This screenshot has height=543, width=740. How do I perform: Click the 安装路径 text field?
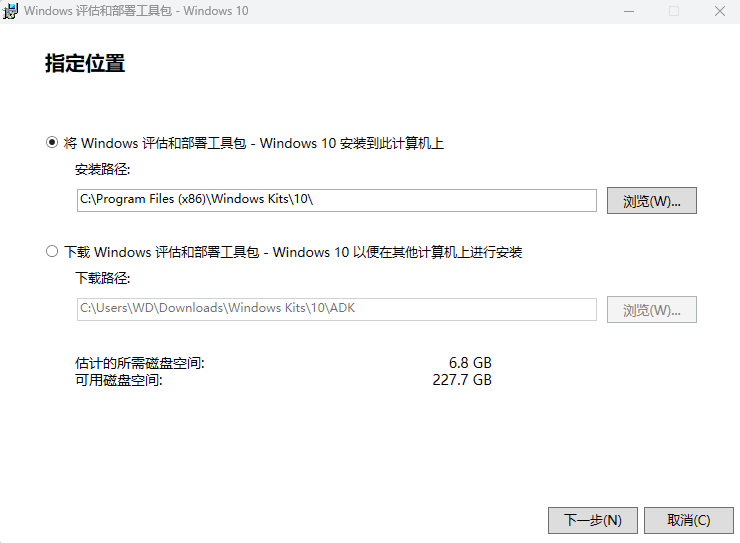coord(336,200)
